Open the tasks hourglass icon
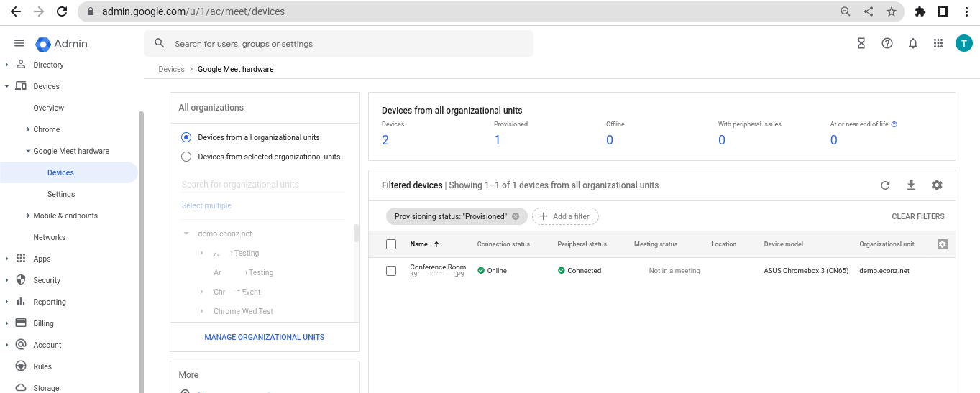The width and height of the screenshot is (980, 393). [861, 43]
